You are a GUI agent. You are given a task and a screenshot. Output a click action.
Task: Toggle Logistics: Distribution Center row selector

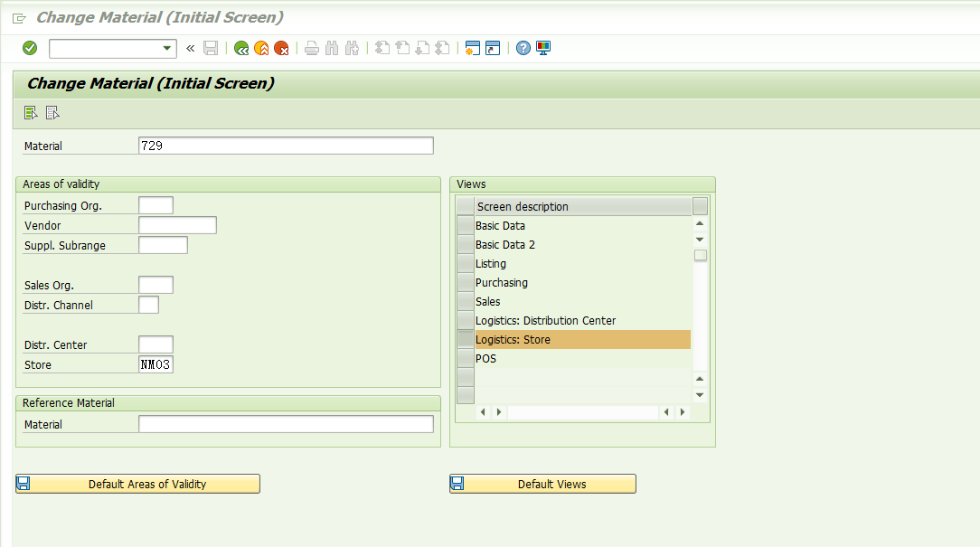[x=466, y=321]
